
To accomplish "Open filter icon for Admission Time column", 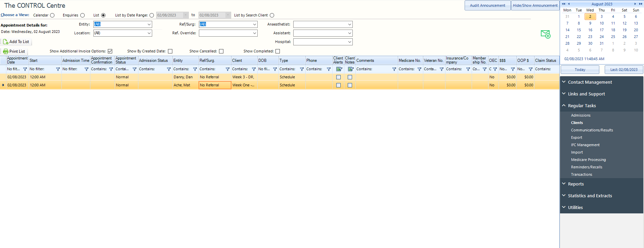I will (x=86, y=69).
